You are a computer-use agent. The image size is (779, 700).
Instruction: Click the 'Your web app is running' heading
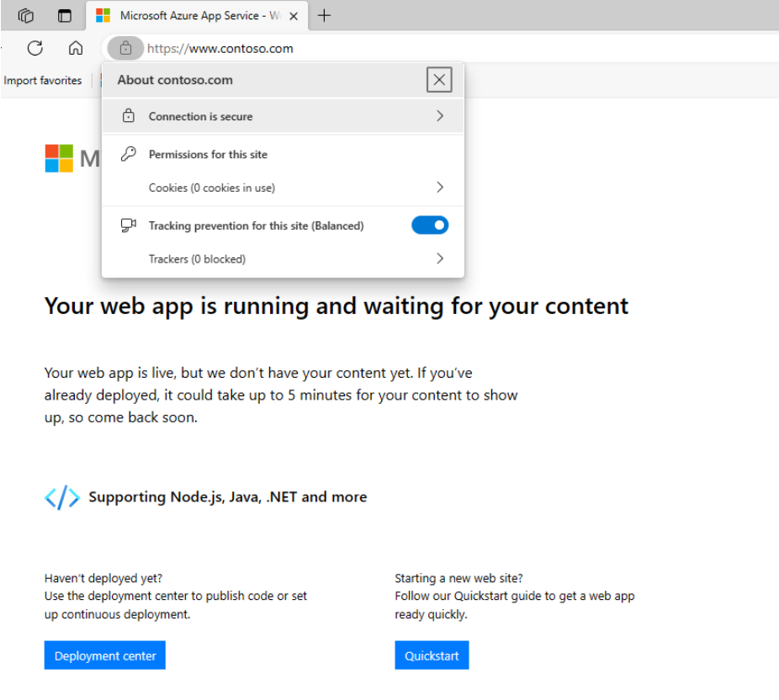coord(337,306)
